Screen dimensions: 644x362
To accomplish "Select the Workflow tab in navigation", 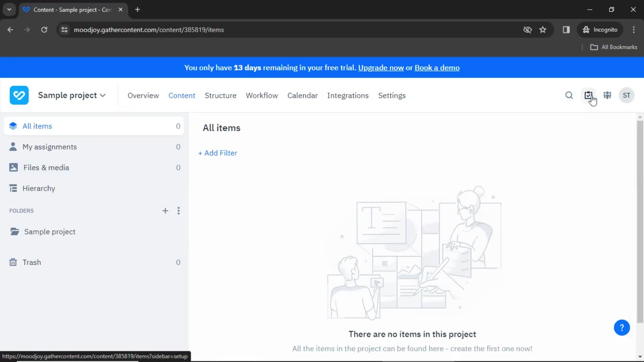I will 262,95.
